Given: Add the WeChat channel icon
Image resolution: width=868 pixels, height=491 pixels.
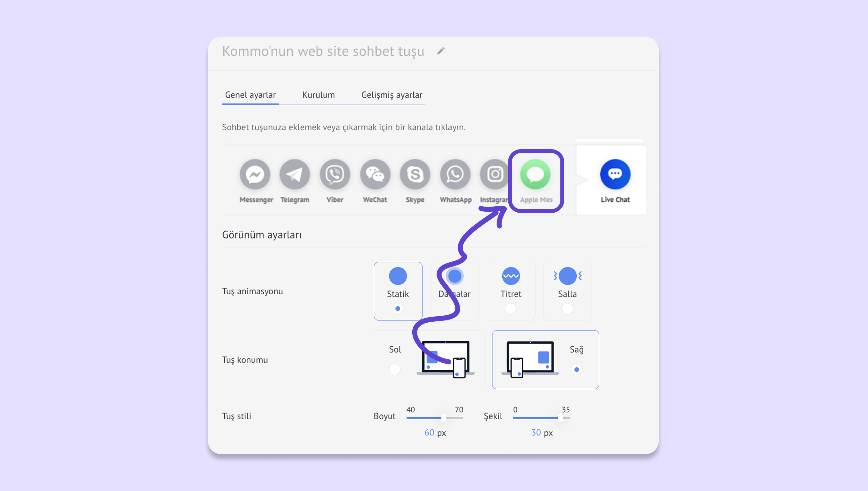Looking at the screenshot, I should coord(375,174).
